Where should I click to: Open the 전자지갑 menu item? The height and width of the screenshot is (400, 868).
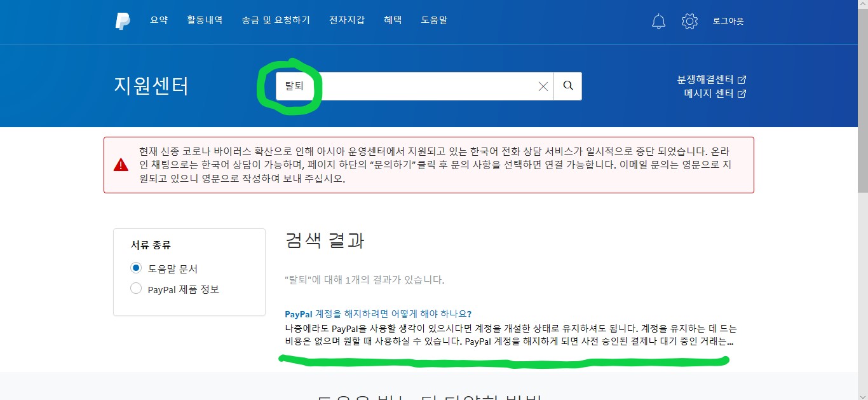pos(347,20)
